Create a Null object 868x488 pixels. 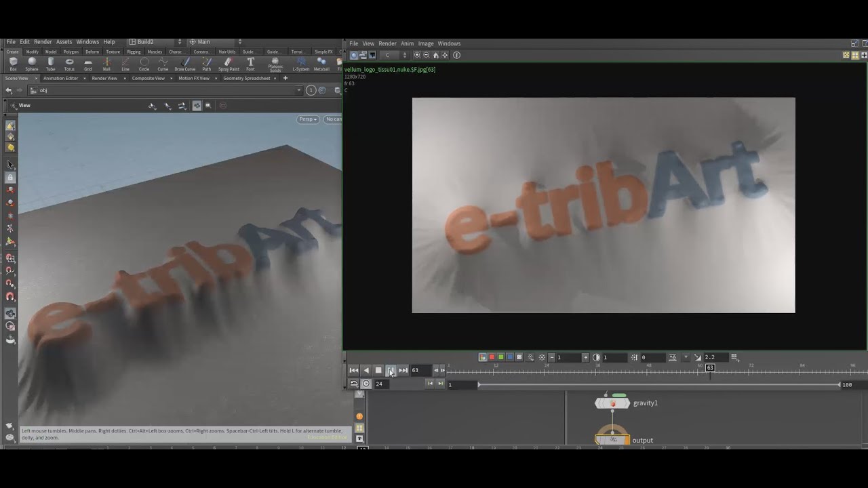106,64
